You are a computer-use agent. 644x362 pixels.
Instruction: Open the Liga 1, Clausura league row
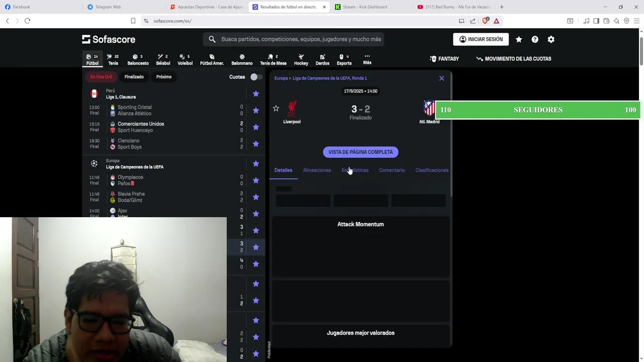tap(174, 94)
